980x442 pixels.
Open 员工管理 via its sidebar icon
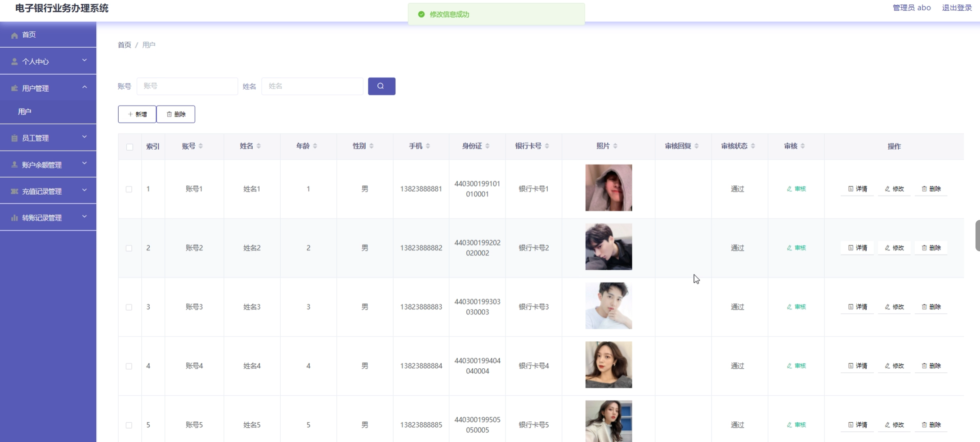[x=13, y=138]
